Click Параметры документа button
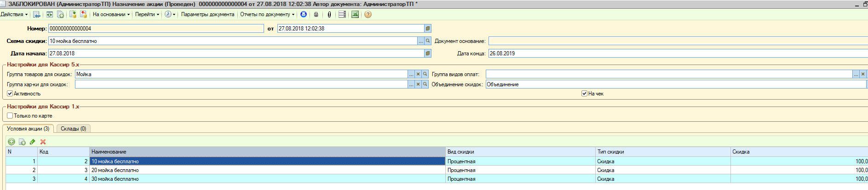 [207, 14]
